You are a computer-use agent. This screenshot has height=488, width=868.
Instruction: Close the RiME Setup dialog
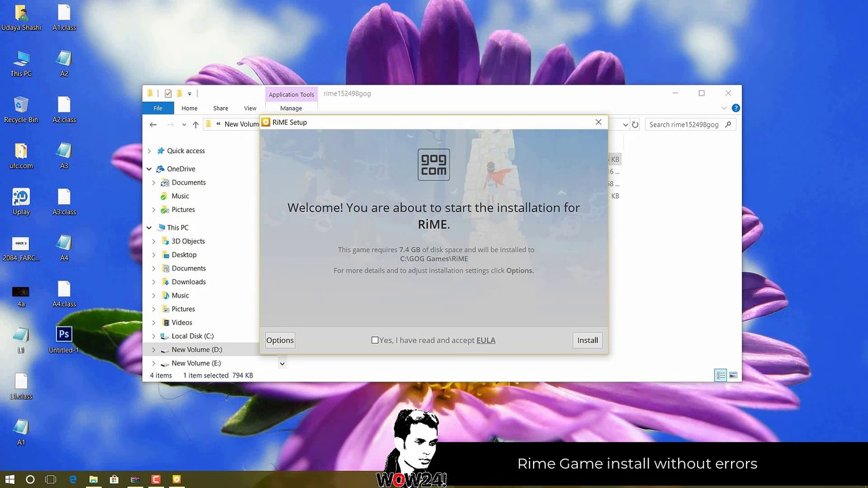point(598,122)
